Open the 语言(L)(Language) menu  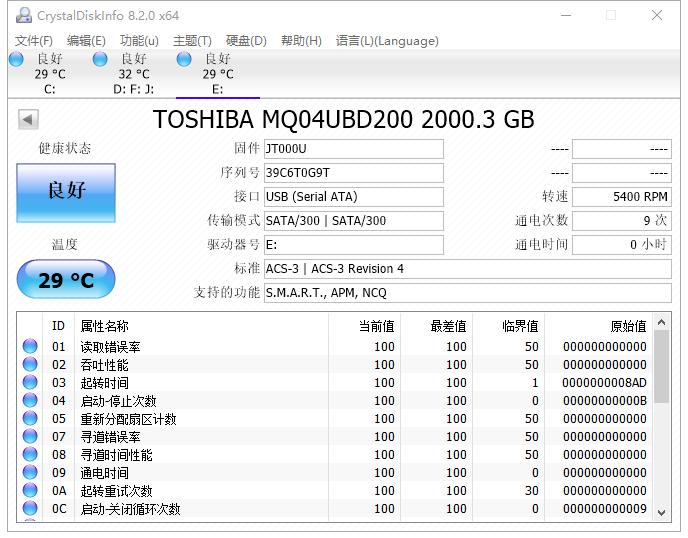click(x=387, y=41)
